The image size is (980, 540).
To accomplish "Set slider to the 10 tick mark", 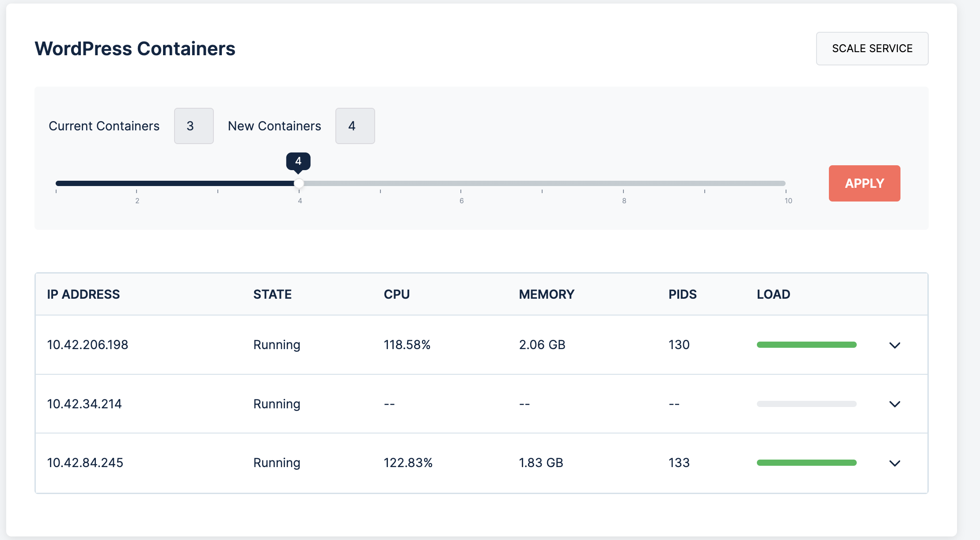I will click(785, 183).
